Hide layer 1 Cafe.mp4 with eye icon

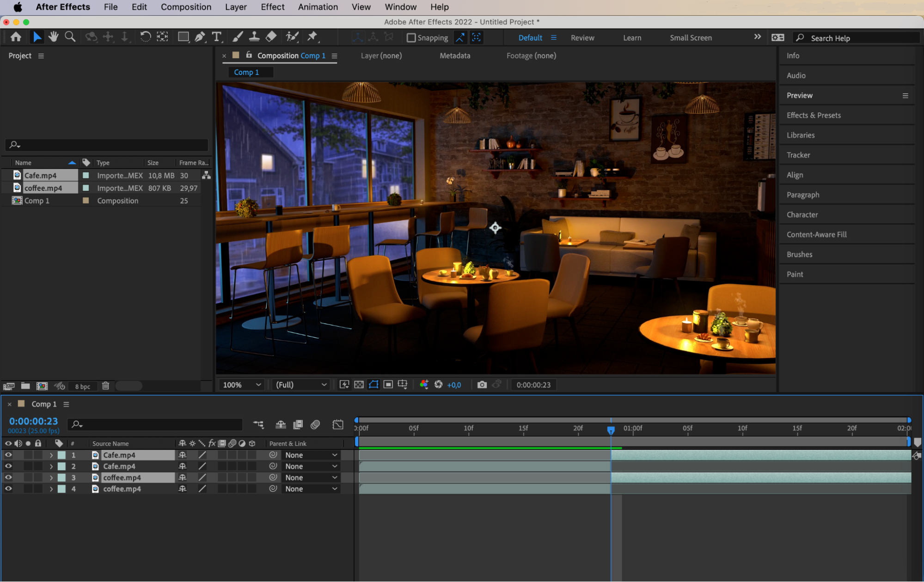pos(8,455)
